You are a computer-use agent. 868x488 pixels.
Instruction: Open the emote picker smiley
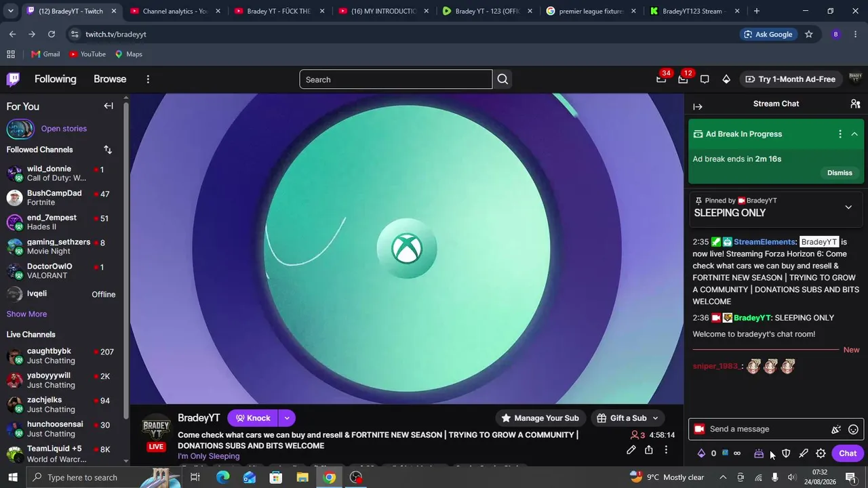[x=854, y=429]
